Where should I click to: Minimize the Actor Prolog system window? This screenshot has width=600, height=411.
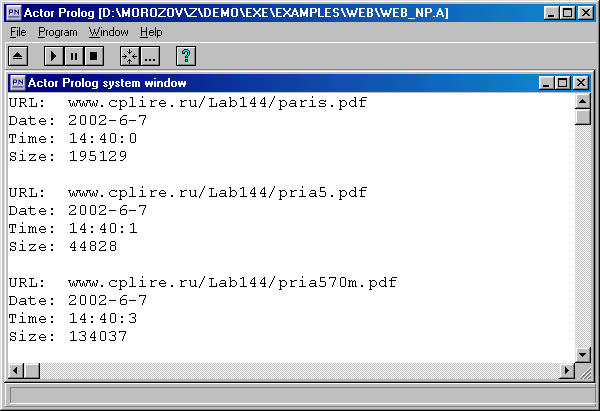click(546, 83)
